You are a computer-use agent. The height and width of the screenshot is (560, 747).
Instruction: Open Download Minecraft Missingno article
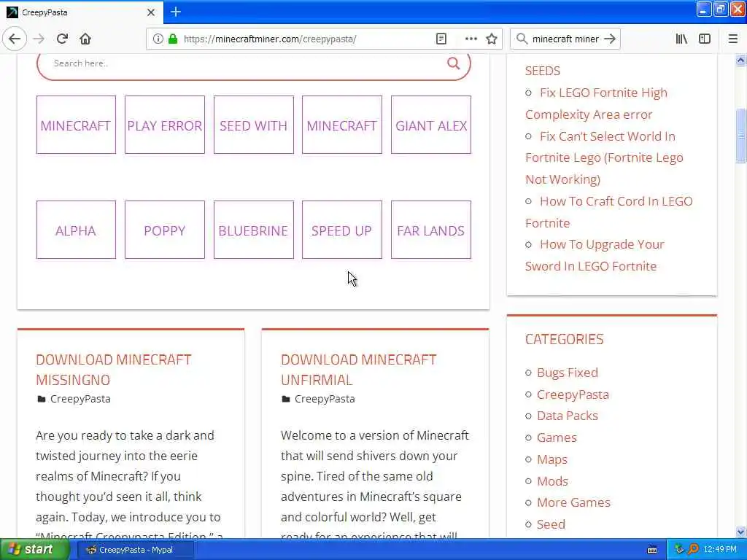pyautogui.click(x=113, y=370)
